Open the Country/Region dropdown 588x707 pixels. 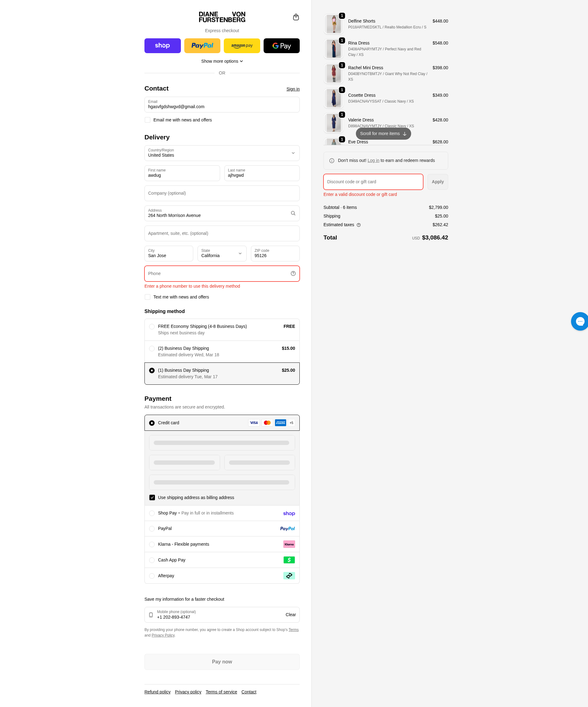coord(222,153)
